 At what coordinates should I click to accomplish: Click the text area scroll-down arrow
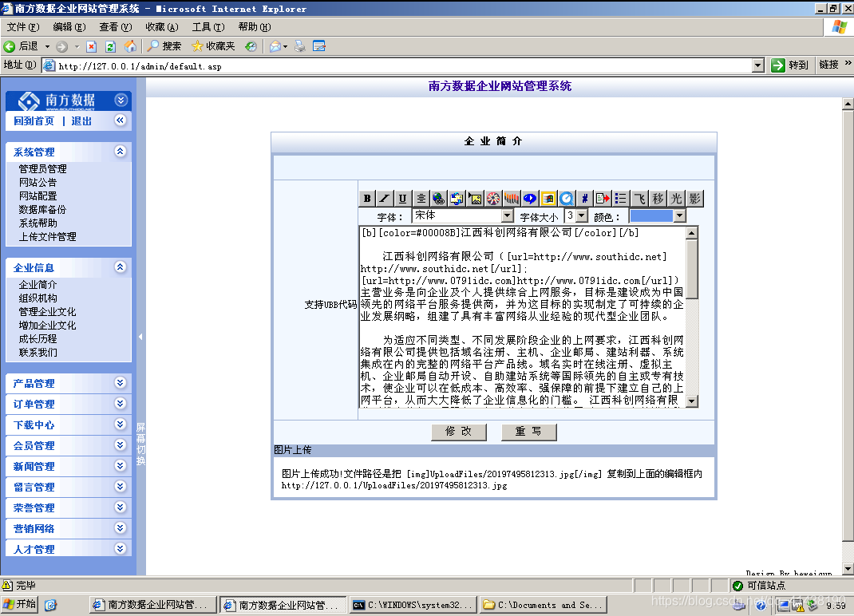coord(692,401)
